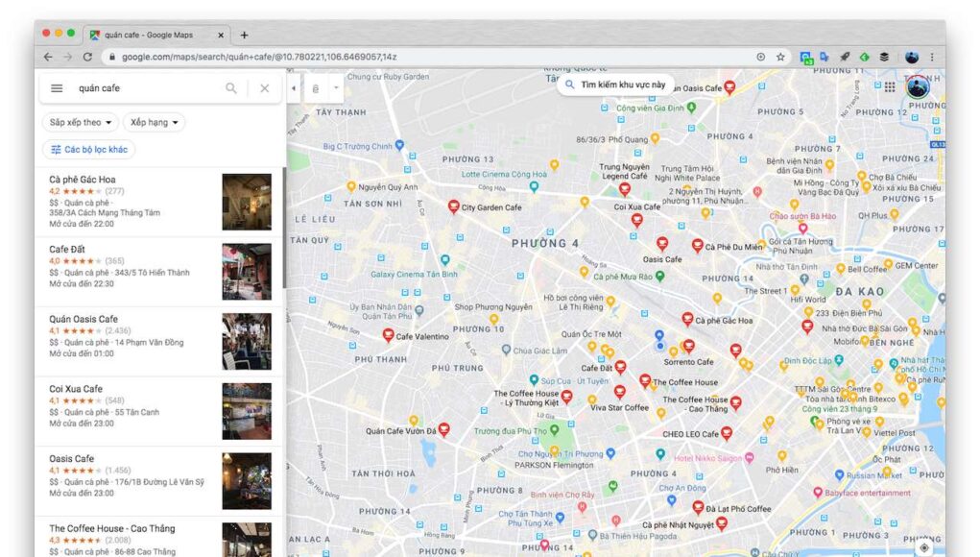Bookmark page with star icon
The width and height of the screenshot is (980, 557).
[x=780, y=57]
